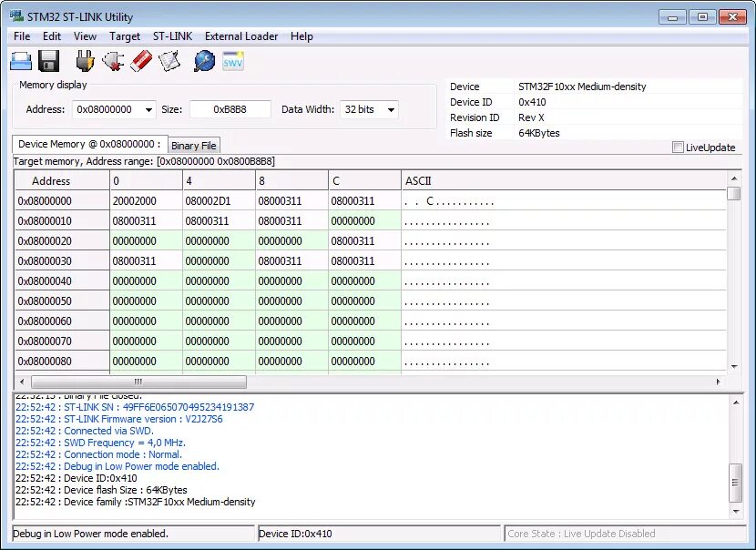756x550 pixels.
Task: Open the External Loader menu
Action: coord(241,36)
